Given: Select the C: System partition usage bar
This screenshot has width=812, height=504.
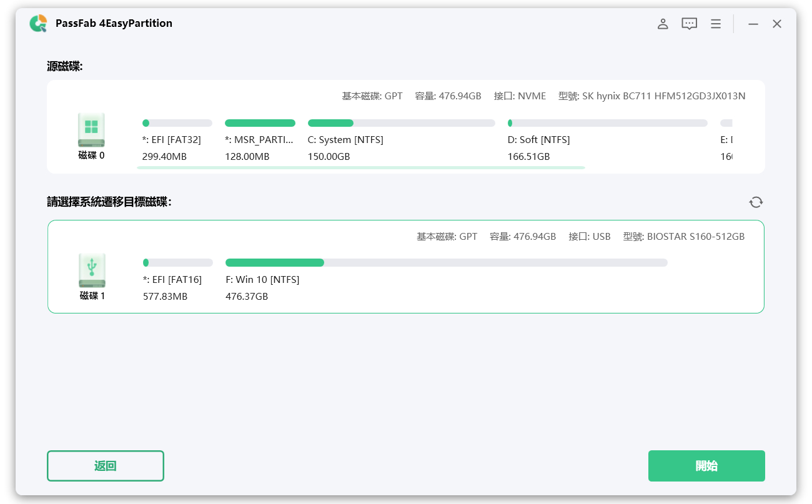Looking at the screenshot, I should pyautogui.click(x=401, y=123).
